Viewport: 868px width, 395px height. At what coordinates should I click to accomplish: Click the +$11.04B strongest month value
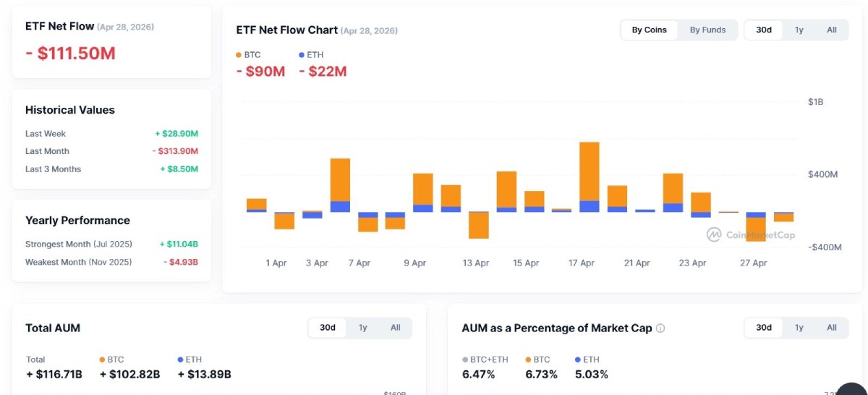[x=179, y=245]
